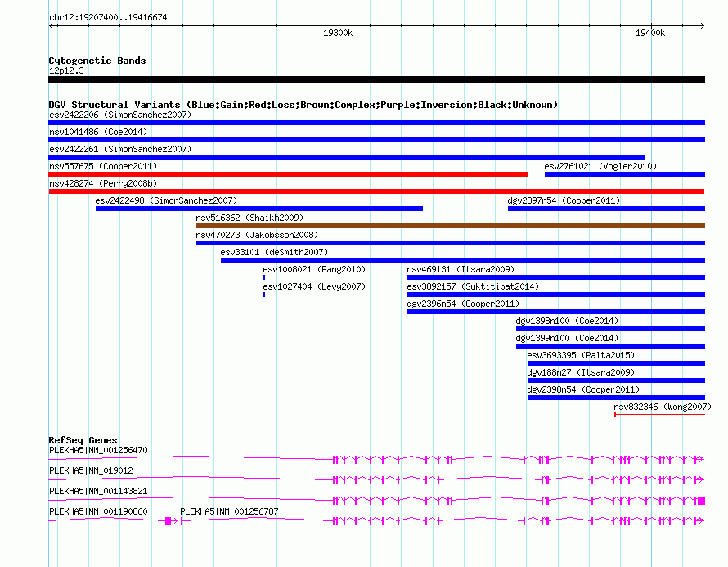This screenshot has height=567, width=728.
Task: Select the dgv188n27 (Itsara2009) label
Action: click(x=581, y=372)
